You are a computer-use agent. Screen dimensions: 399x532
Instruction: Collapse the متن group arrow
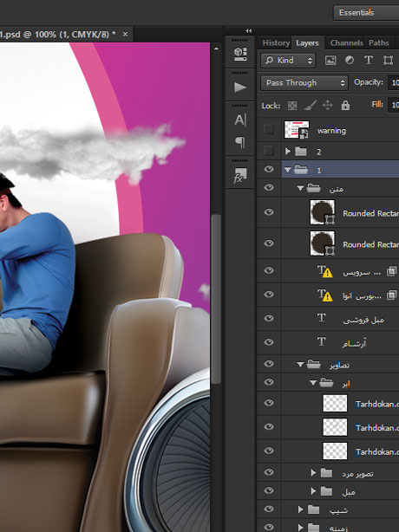(x=300, y=188)
